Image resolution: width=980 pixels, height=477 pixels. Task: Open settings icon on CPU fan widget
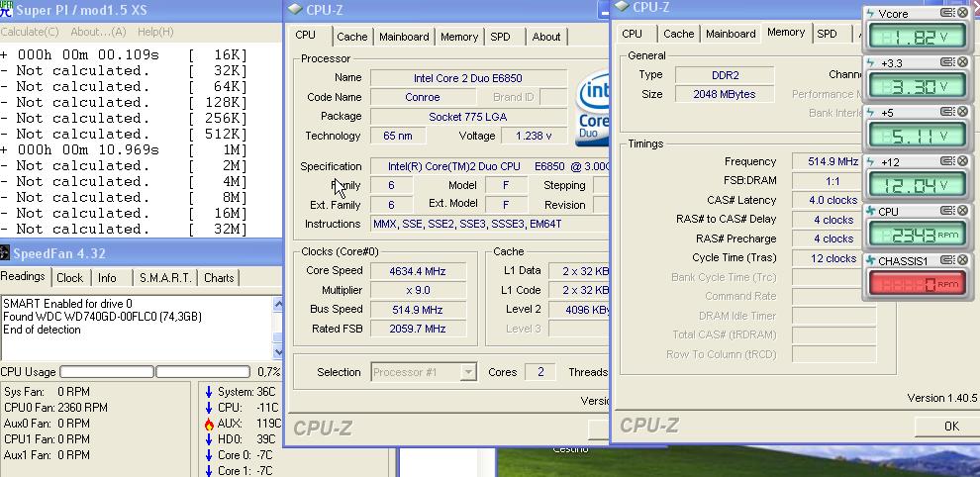(948, 211)
